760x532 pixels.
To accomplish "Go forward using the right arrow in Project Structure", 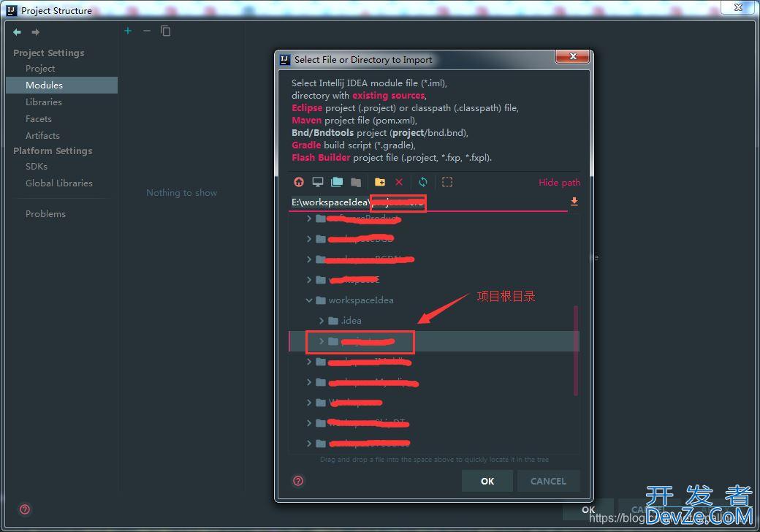I will [x=35, y=32].
